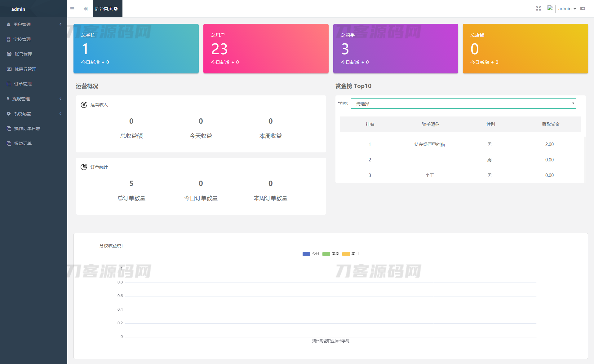The image size is (594, 364).
Task: Click the hamburger menu toggle icon
Action: [x=72, y=9]
